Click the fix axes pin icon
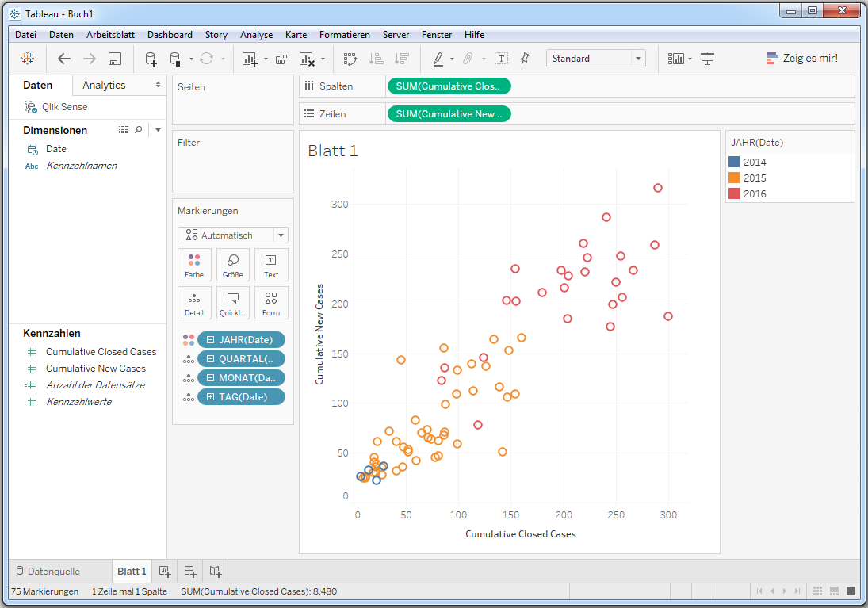This screenshot has width=868, height=608. click(x=525, y=58)
